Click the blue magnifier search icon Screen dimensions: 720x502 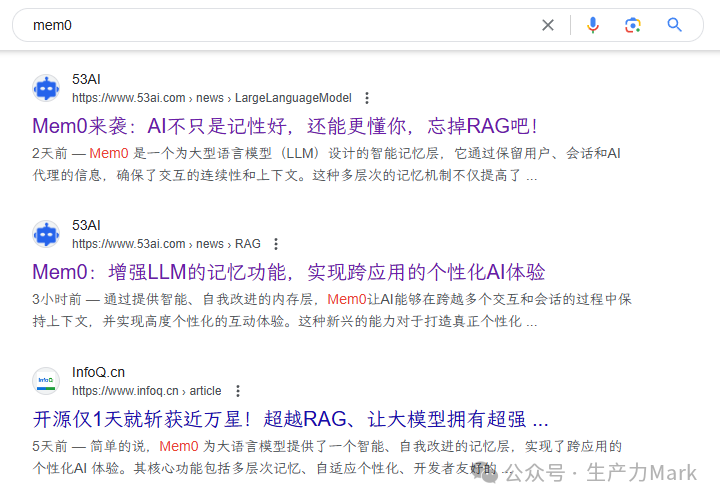pos(675,25)
